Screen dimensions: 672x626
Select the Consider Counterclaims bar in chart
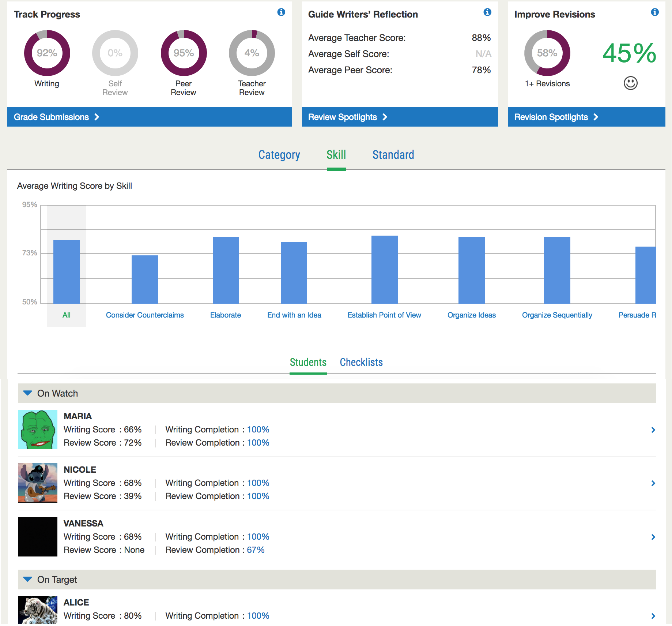click(x=145, y=279)
